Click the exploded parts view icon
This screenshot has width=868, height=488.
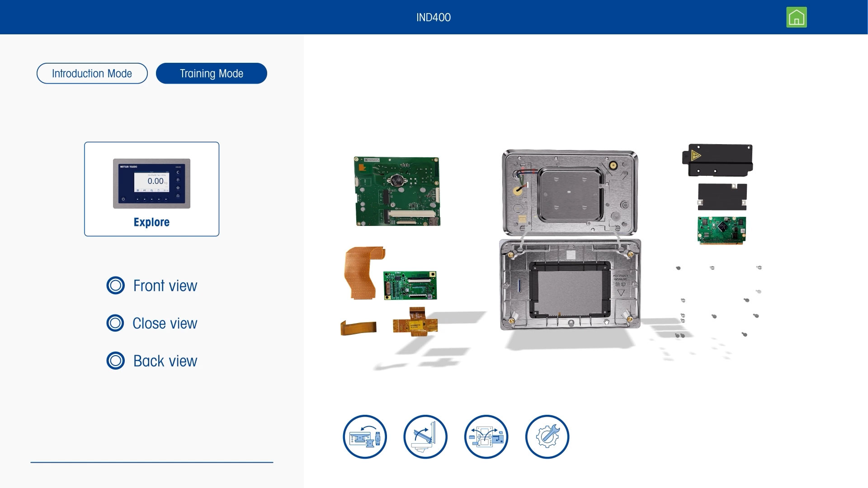pyautogui.click(x=486, y=437)
